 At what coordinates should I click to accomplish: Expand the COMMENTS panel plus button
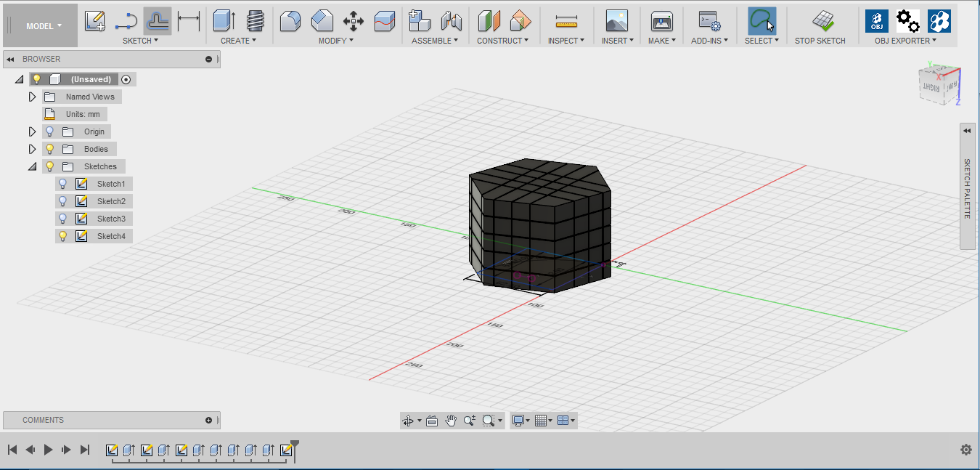pyautogui.click(x=209, y=420)
